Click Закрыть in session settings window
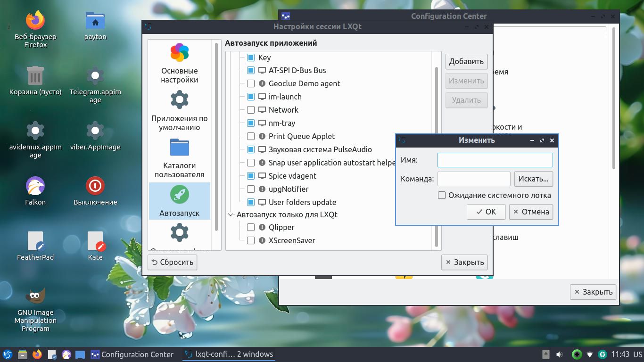Viewport: 644px width, 362px height. tap(464, 262)
